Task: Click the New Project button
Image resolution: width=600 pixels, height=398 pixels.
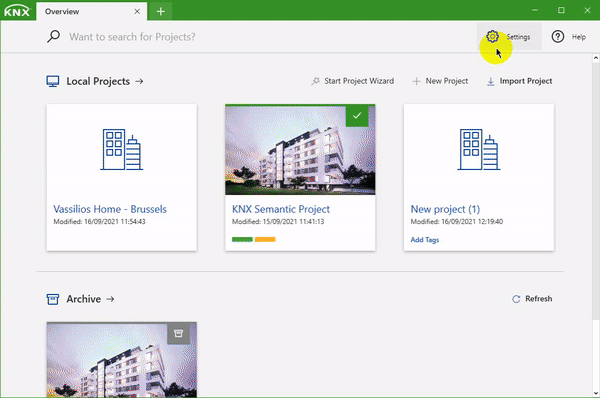Action: [x=440, y=81]
